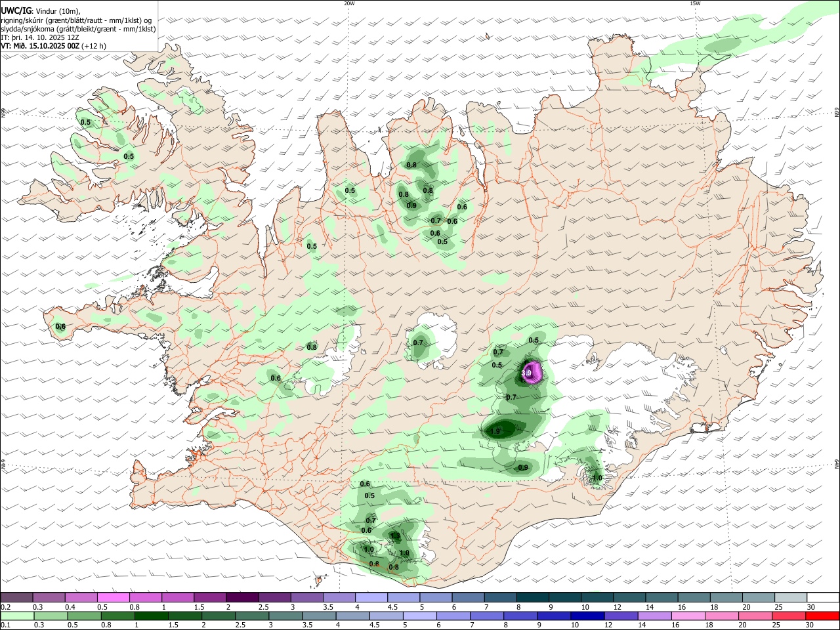
Task: Select the 0.9 label southwest of Vatnajökull
Action: tap(523, 467)
